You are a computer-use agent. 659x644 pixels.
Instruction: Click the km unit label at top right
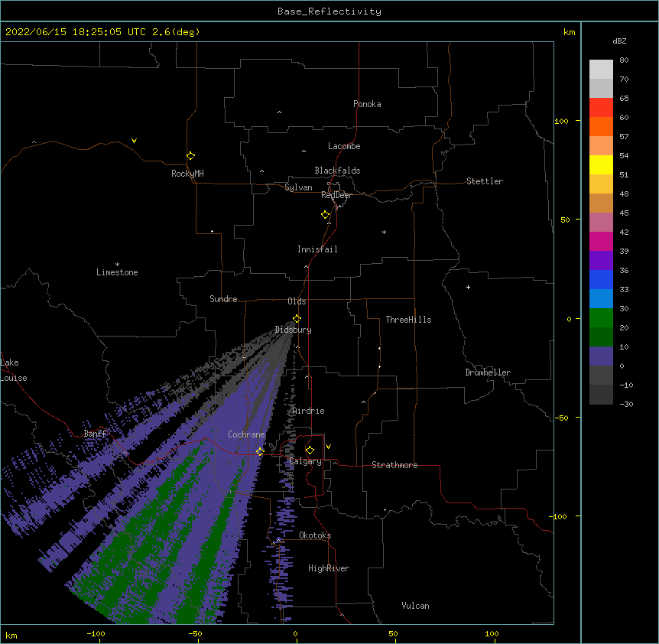click(x=570, y=32)
